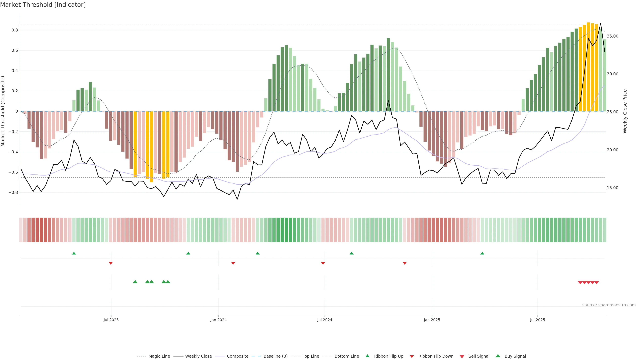This screenshot has height=362, width=644.
Task: Click Ribbon Flip Down legend triangle
Action: click(x=412, y=356)
